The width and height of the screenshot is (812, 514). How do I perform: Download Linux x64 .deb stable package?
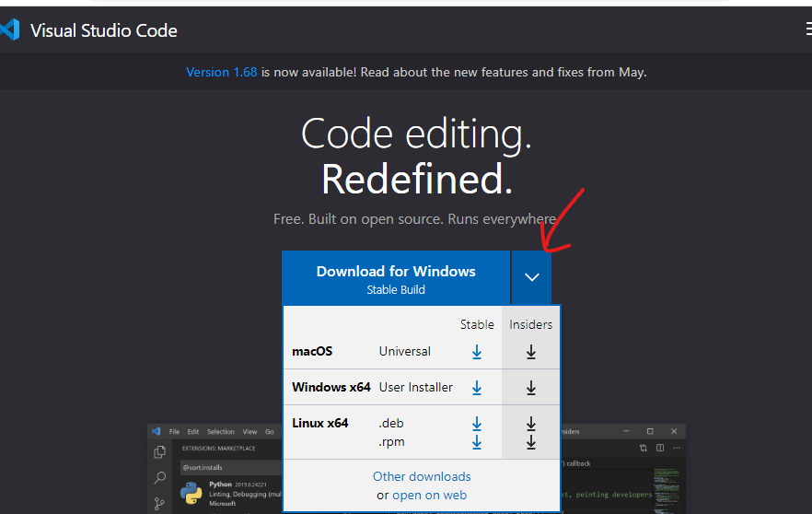(477, 424)
